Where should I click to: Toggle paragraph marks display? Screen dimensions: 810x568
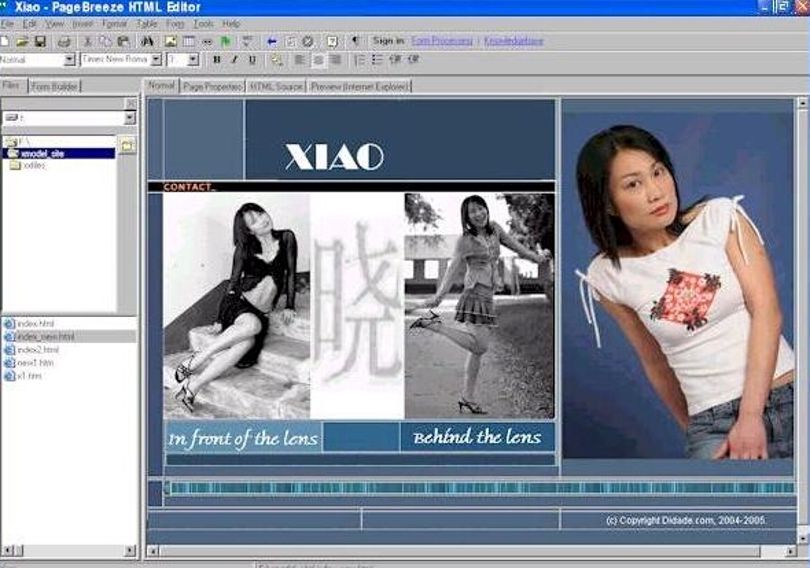[x=355, y=41]
